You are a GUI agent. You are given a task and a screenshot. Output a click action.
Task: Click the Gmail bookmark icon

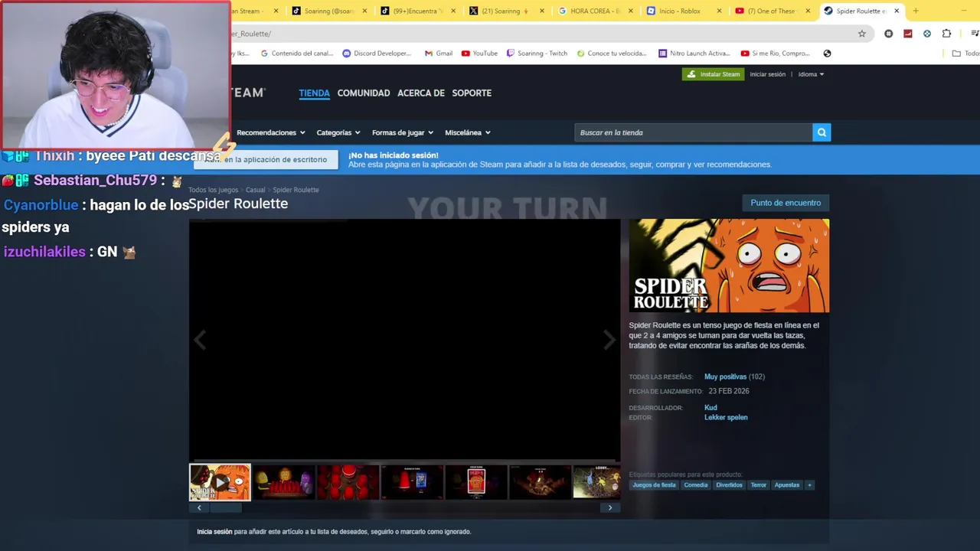click(x=429, y=54)
